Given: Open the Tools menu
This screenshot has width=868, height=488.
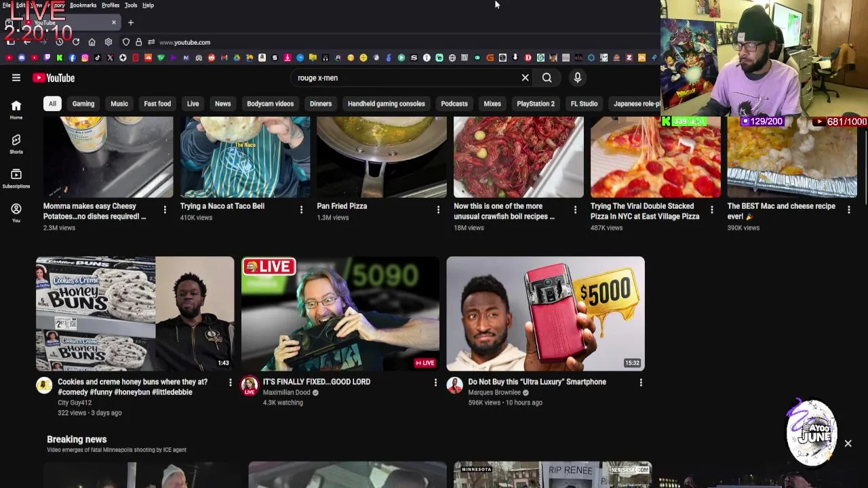Looking at the screenshot, I should pyautogui.click(x=131, y=5).
